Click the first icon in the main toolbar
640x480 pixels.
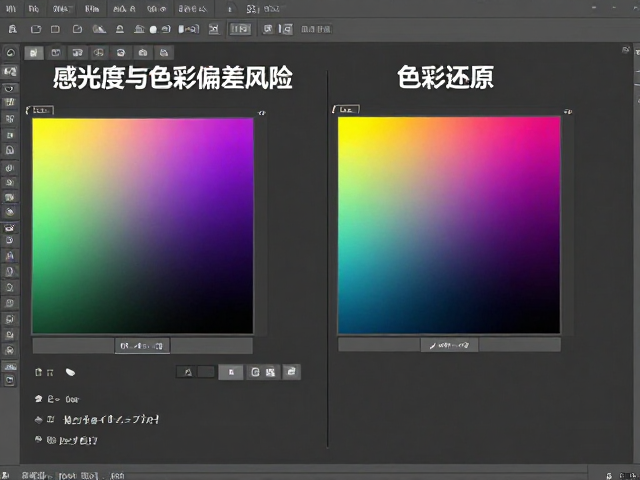[x=13, y=29]
